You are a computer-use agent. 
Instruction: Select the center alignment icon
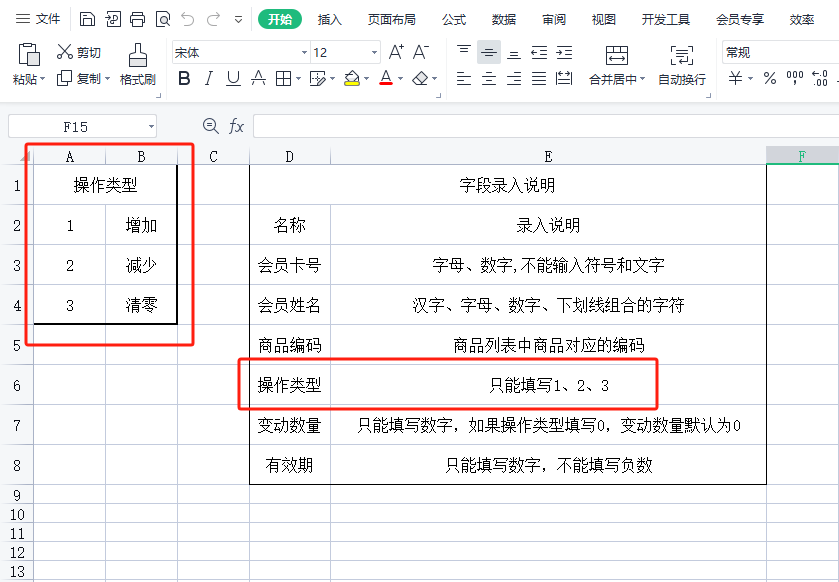[x=488, y=76]
